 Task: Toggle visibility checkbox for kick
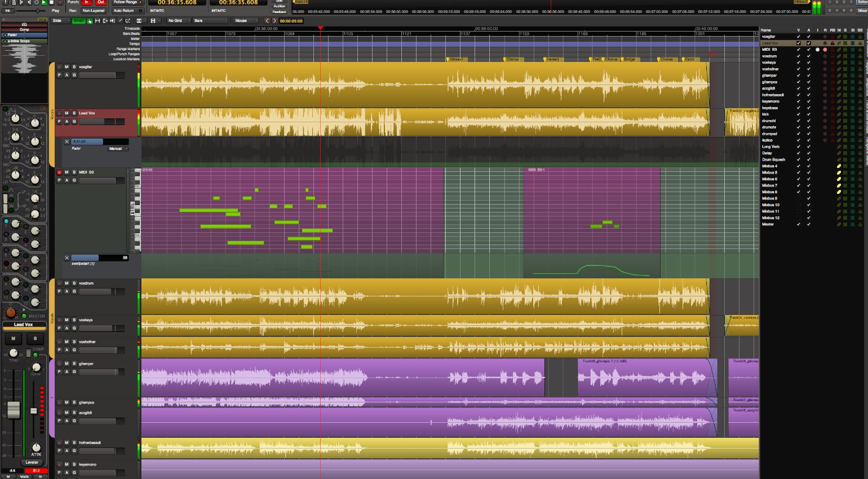pyautogui.click(x=798, y=114)
